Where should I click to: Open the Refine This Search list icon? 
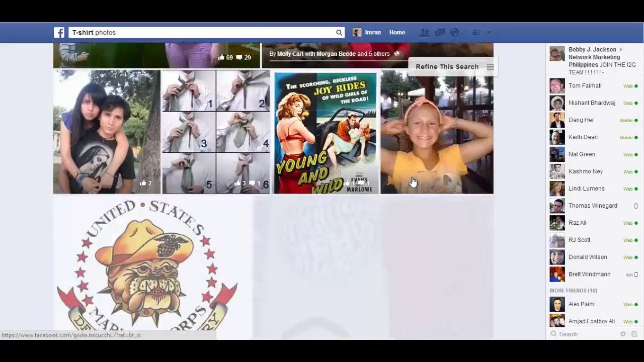click(x=490, y=67)
